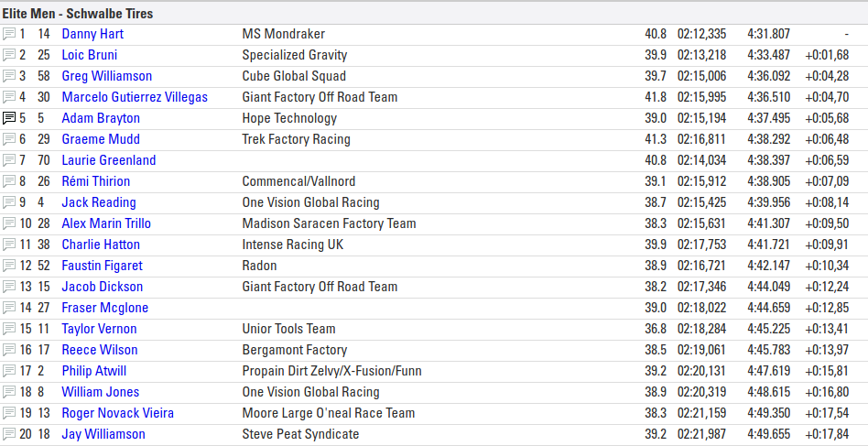
Task: Click the comment icon next to Philip Atwill
Action: click(x=9, y=371)
